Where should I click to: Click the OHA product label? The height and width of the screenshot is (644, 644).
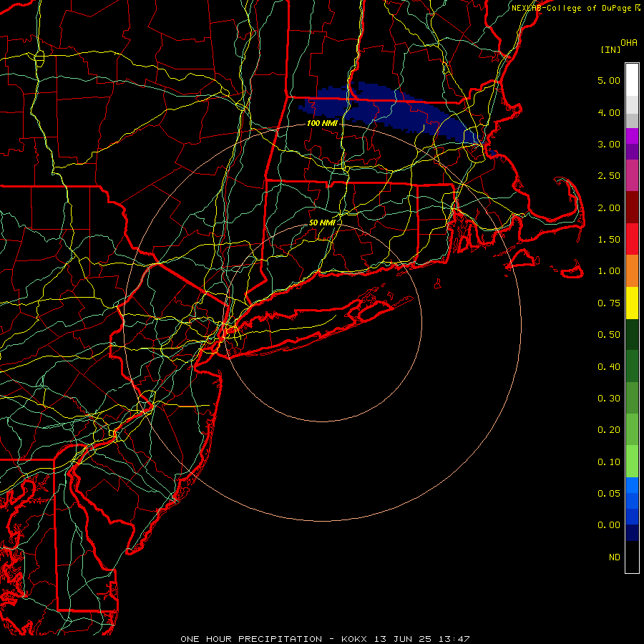(x=629, y=43)
